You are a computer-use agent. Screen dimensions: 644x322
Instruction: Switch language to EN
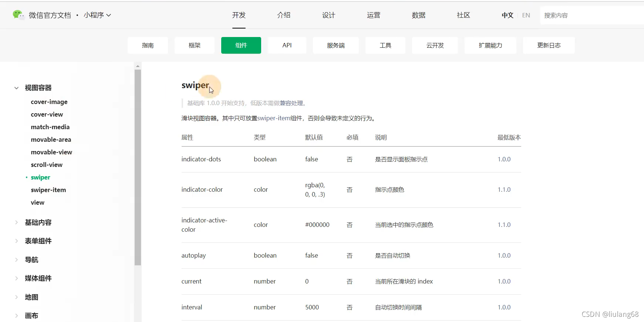pyautogui.click(x=526, y=15)
